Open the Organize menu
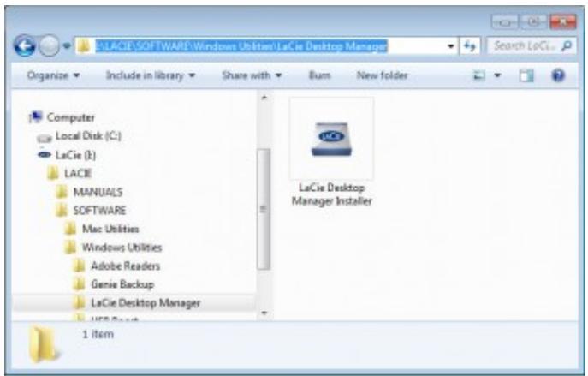This screenshot has width=588, height=376. pyautogui.click(x=53, y=75)
